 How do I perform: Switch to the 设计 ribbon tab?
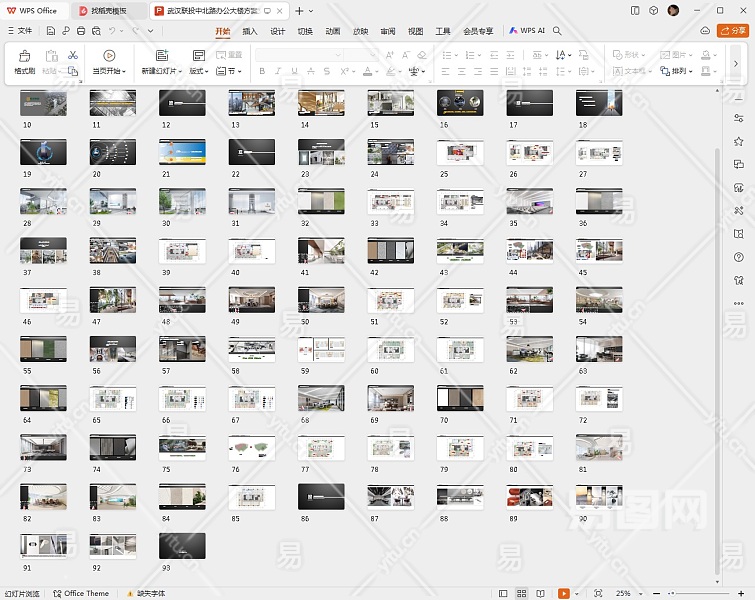(278, 31)
